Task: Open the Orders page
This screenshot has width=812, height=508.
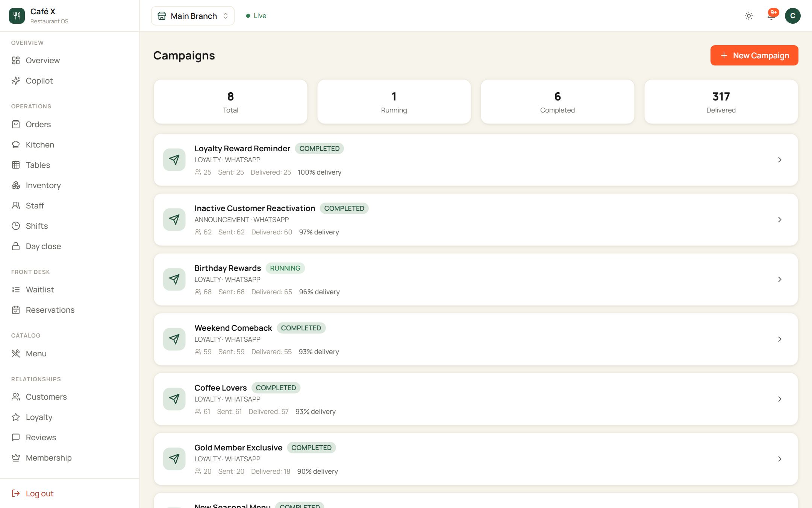Action: pos(38,125)
